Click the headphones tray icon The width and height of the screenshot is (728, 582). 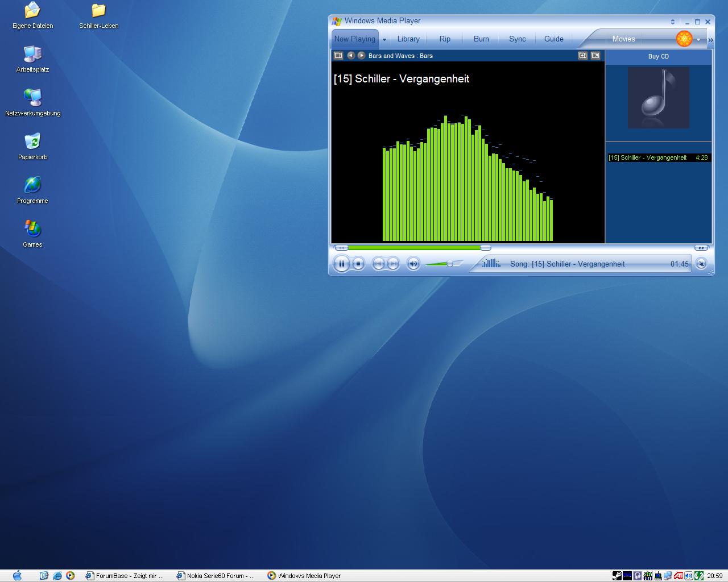[638, 576]
